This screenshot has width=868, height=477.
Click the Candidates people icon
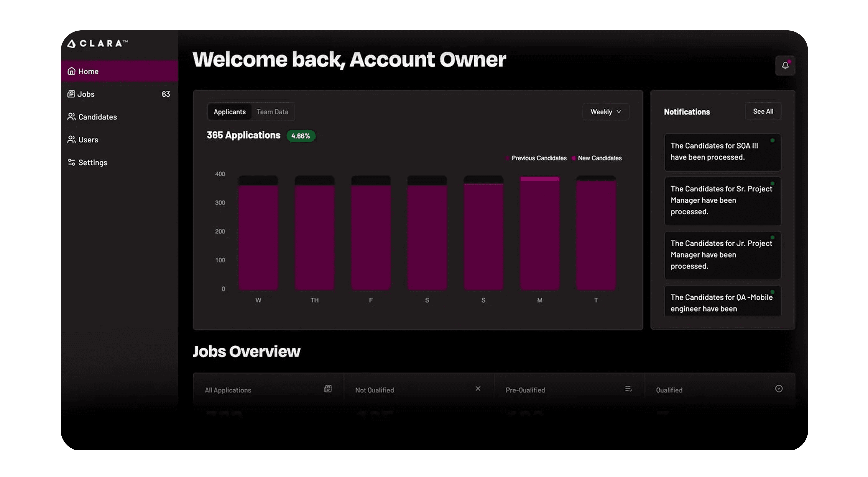pos(71,116)
